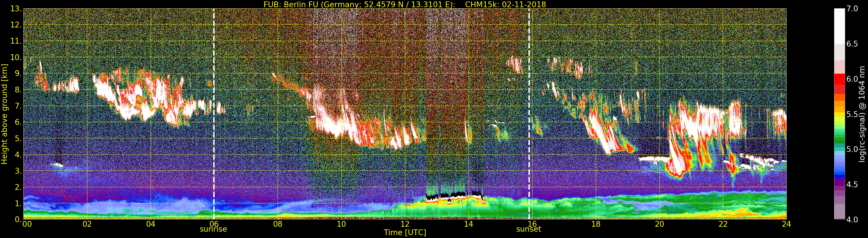Screen dimensions: 868x238
Task: Click the white top segment of the colorbar
Action: coord(839,26)
